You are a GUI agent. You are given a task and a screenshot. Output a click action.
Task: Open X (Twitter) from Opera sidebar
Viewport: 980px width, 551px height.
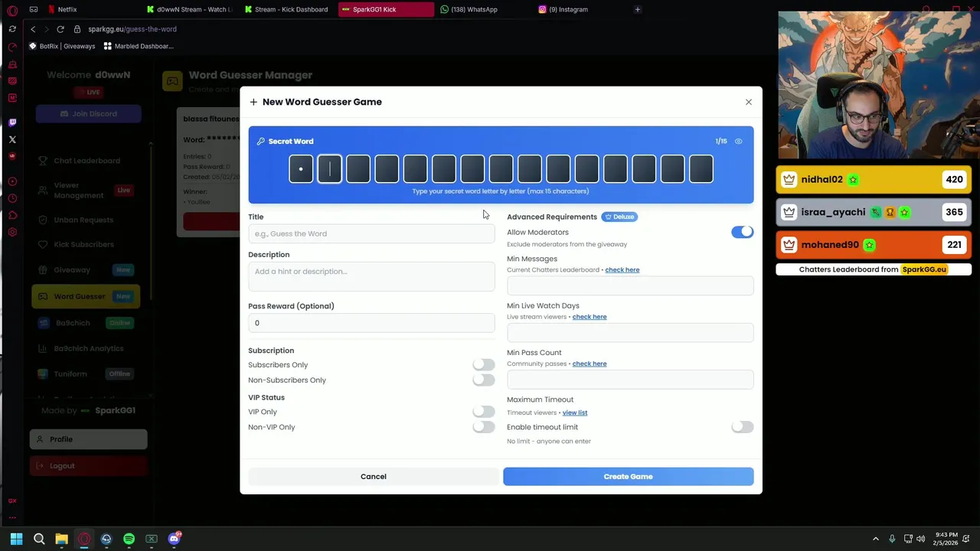coord(12,139)
